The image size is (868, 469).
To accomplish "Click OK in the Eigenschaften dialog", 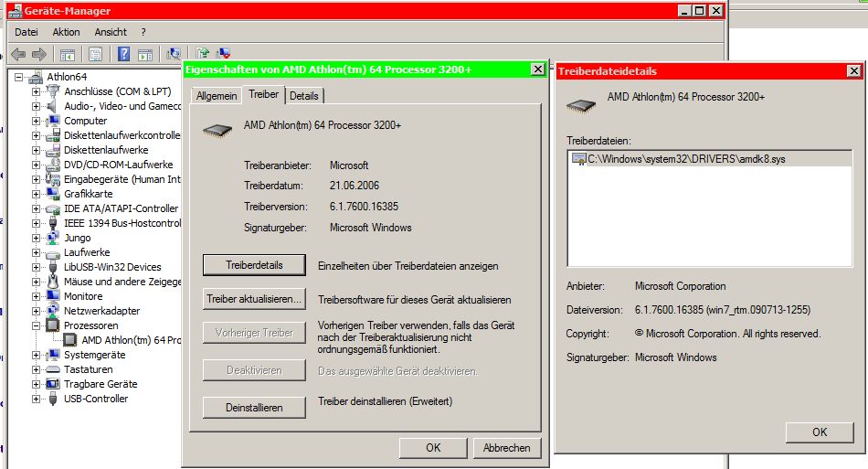I will (433, 448).
